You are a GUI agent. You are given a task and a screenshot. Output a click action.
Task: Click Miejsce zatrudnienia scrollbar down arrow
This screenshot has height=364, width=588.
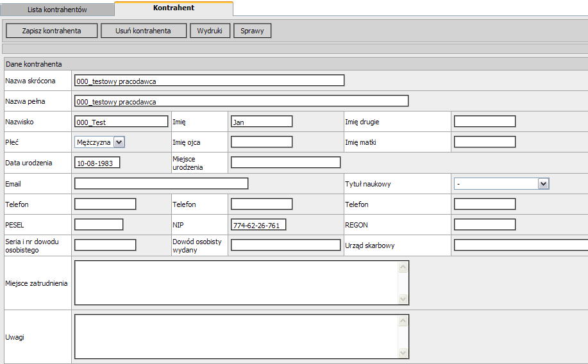coord(403,299)
